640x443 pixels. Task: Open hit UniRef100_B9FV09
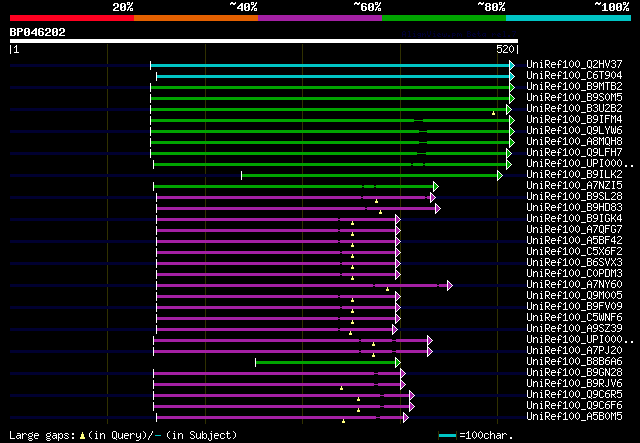(x=574, y=307)
